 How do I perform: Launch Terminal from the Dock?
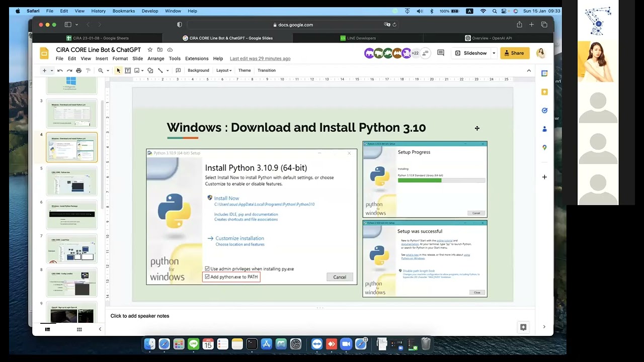252,344
